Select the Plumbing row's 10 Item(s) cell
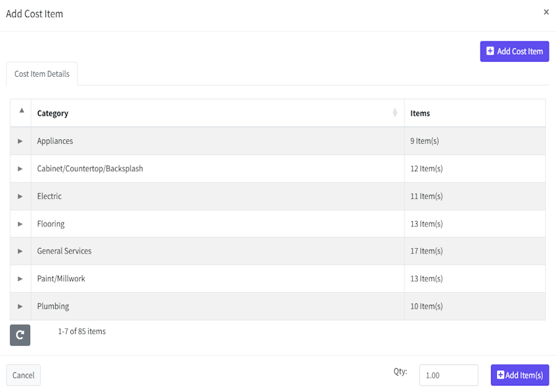The height and width of the screenshot is (392, 556). [427, 307]
